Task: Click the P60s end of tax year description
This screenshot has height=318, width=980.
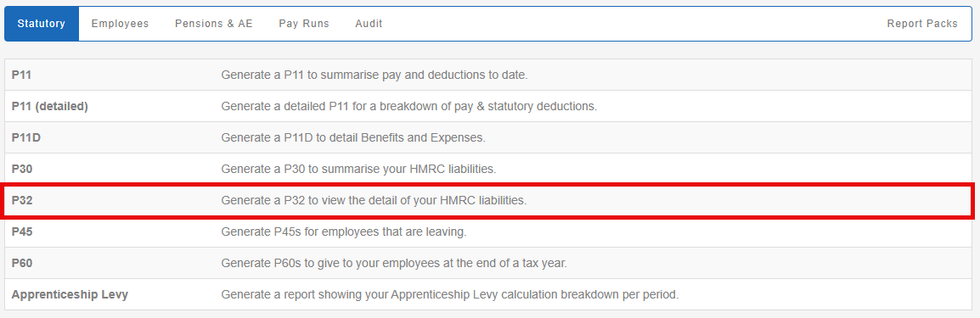Action: tap(394, 263)
